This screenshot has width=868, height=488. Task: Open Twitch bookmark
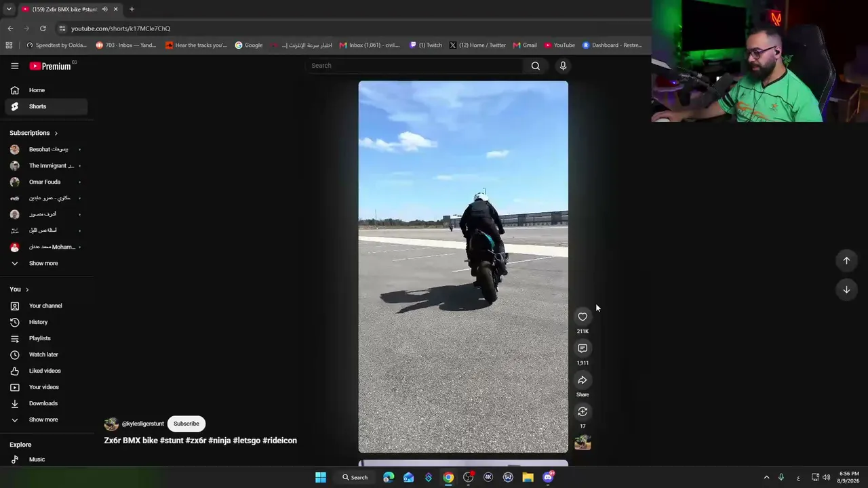point(426,45)
